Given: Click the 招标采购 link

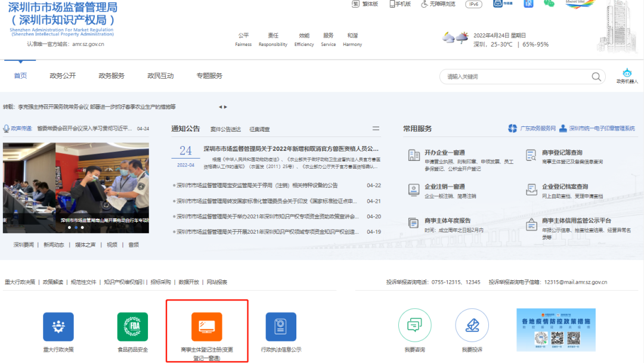Looking at the screenshot, I should [160, 282].
